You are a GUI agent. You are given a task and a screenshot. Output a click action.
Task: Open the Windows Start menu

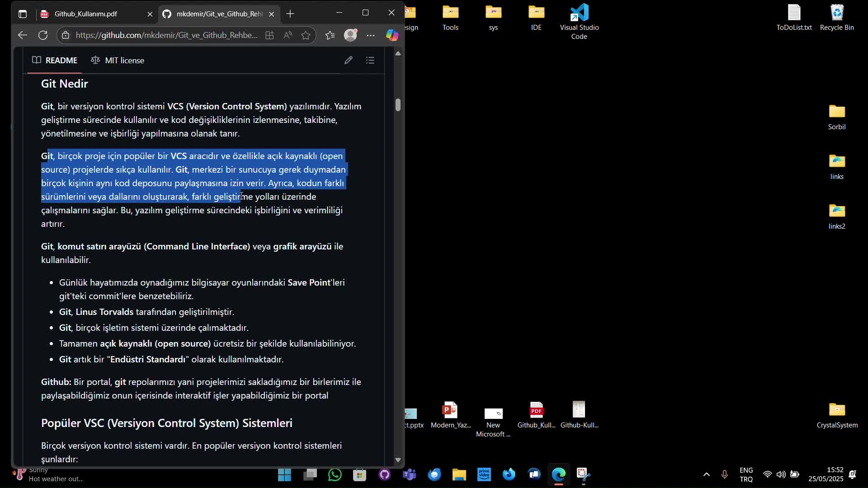[284, 474]
